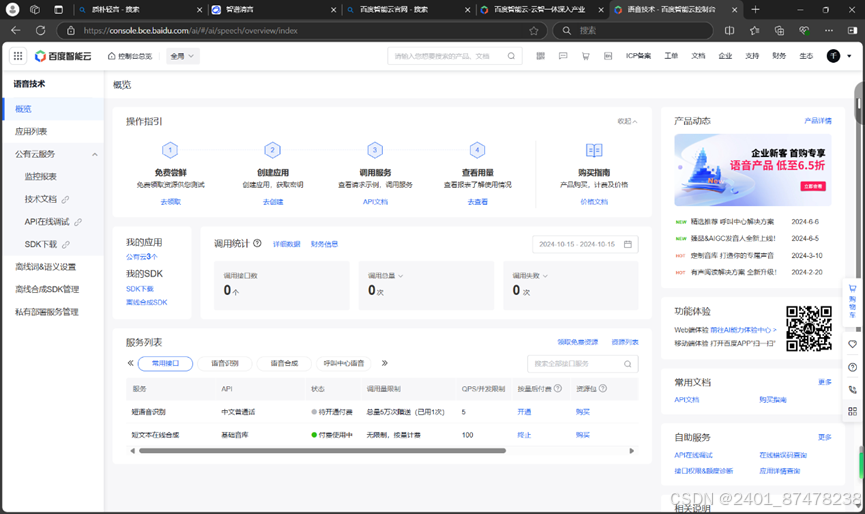Image resolution: width=865 pixels, height=514 pixels.
Task: Click the enterprise promotion banner image
Action: point(752,170)
